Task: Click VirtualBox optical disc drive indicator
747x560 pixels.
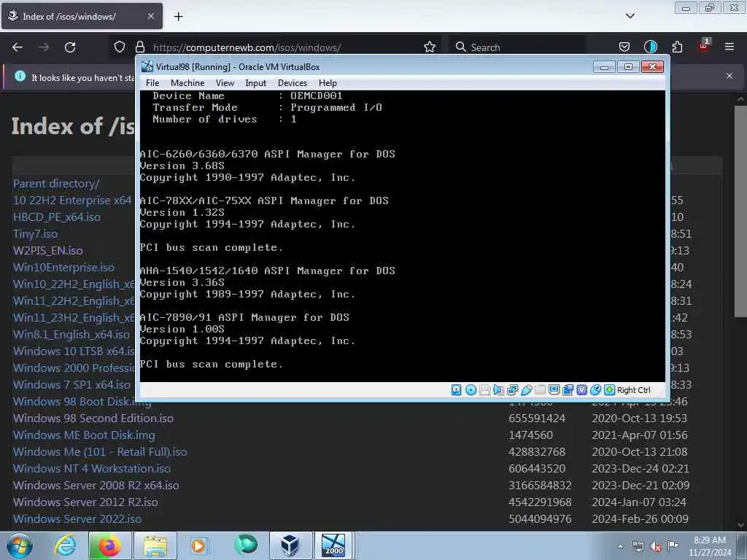Action: click(471, 390)
